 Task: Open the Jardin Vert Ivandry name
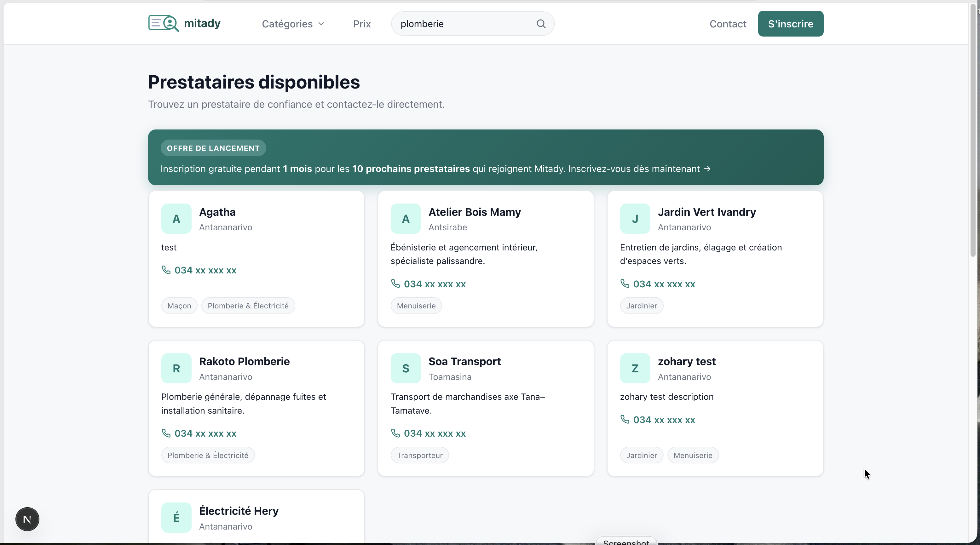pyautogui.click(x=707, y=212)
